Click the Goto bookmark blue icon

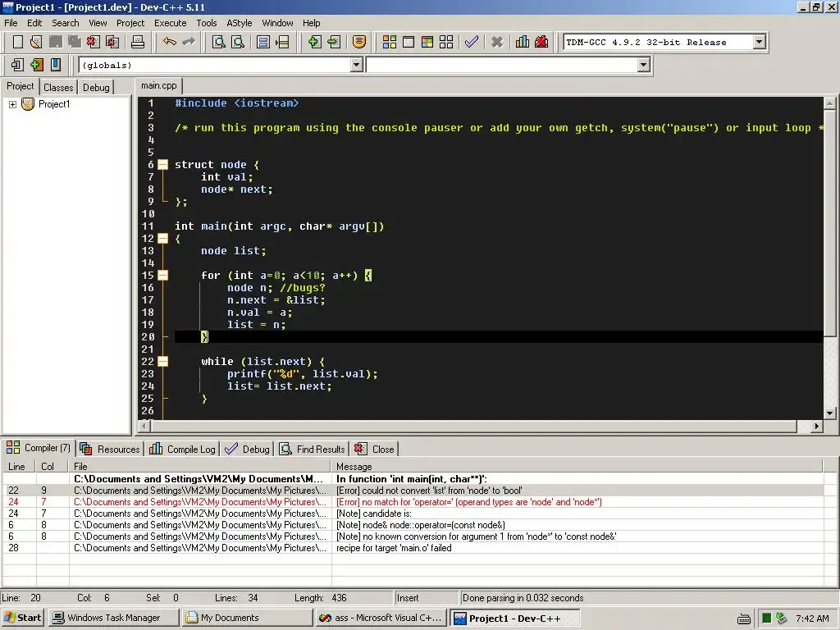coord(55,65)
